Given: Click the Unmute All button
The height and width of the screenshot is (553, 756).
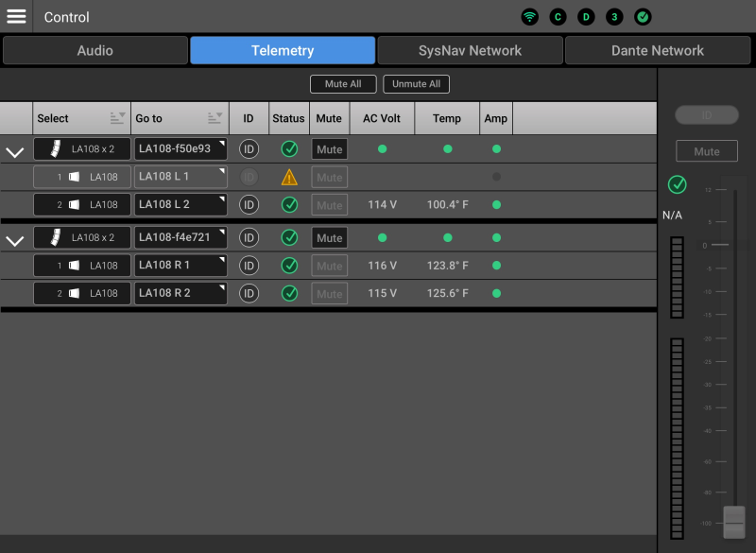Looking at the screenshot, I should [416, 84].
